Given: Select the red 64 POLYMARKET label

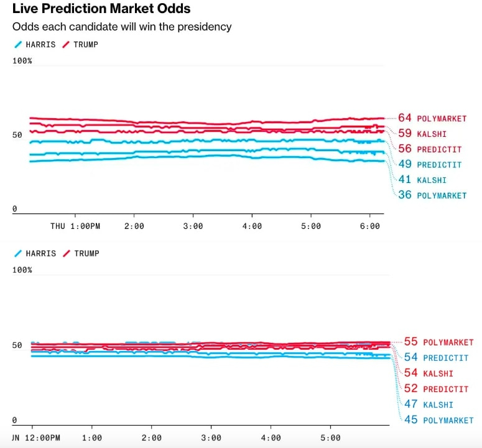Looking at the screenshot, I should coord(432,118).
